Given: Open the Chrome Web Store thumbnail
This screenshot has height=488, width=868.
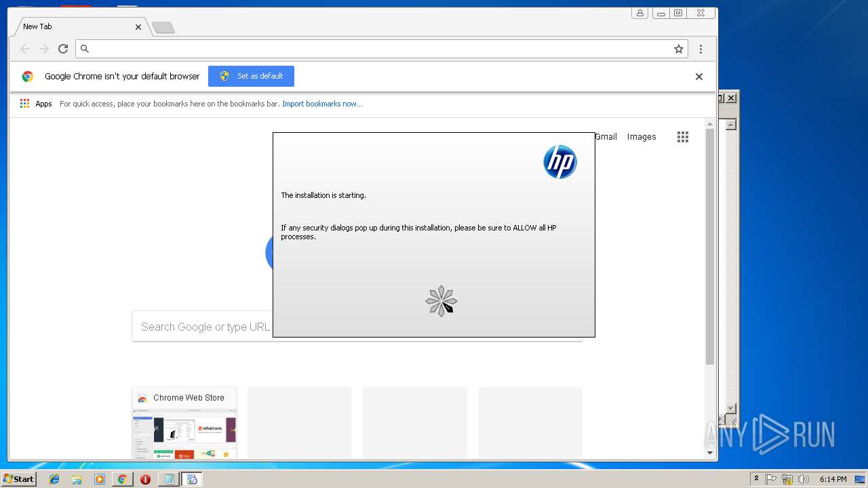Looking at the screenshot, I should point(184,423).
